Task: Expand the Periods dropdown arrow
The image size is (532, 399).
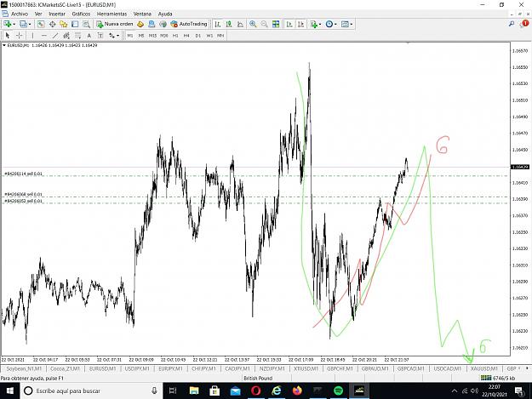Action: point(335,25)
